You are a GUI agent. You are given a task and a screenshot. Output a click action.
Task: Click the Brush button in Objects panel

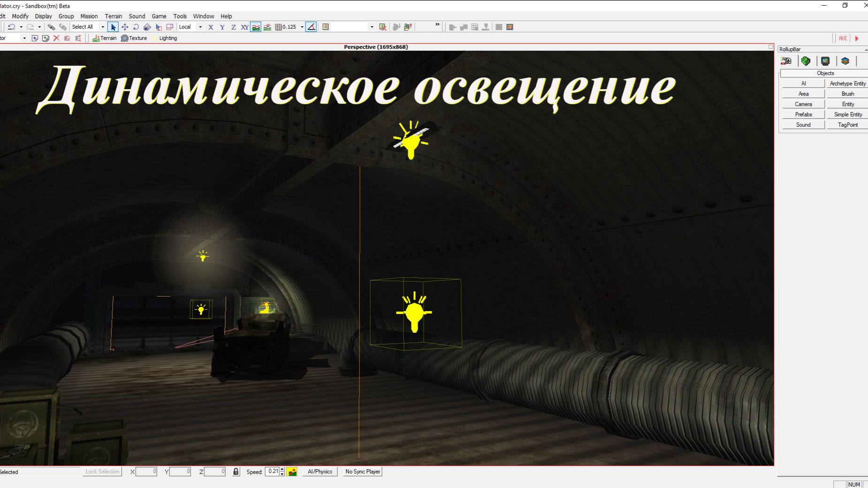click(x=847, y=93)
